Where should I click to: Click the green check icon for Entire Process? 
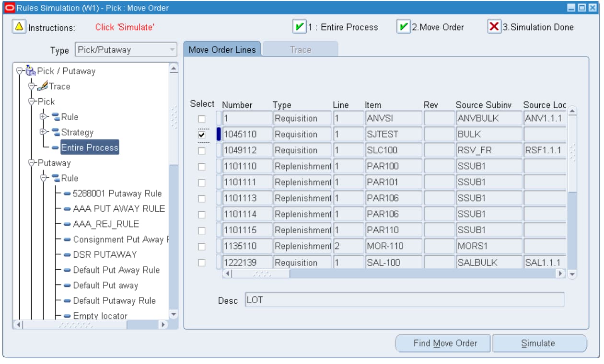point(299,27)
